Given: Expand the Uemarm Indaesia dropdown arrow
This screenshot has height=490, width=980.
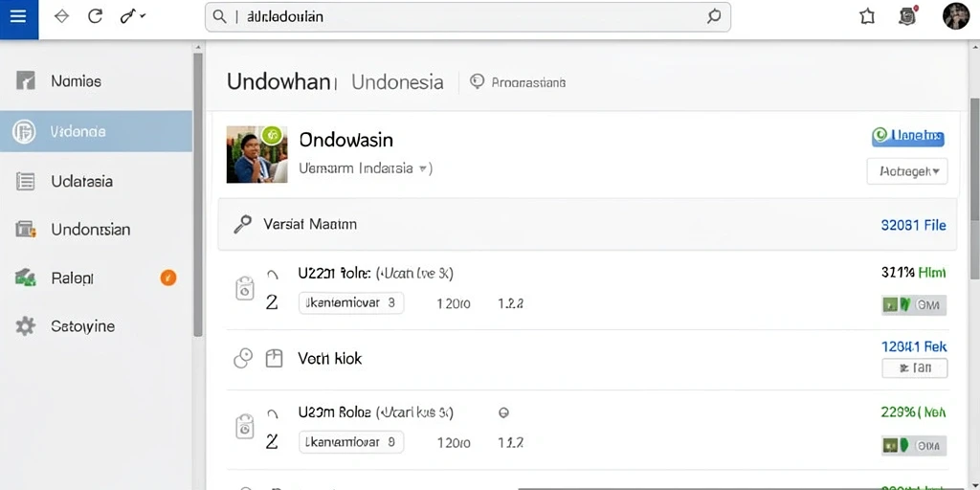Looking at the screenshot, I should tap(424, 168).
